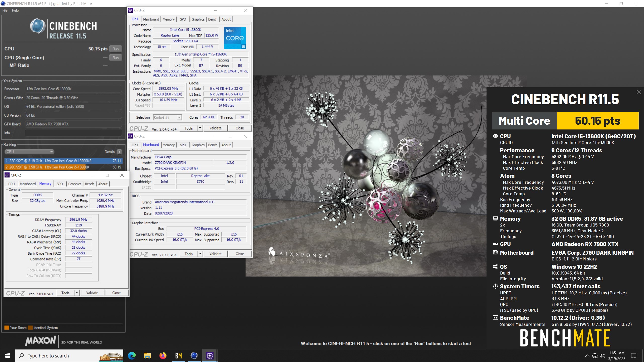Run the CPU Single Core benchmark
Viewport: 644px width, 362px height.
115,58
